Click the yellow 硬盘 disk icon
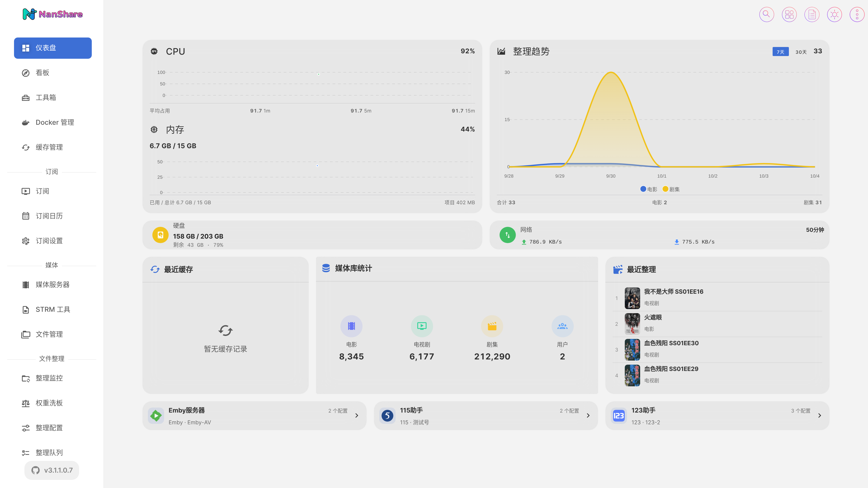 (160, 235)
